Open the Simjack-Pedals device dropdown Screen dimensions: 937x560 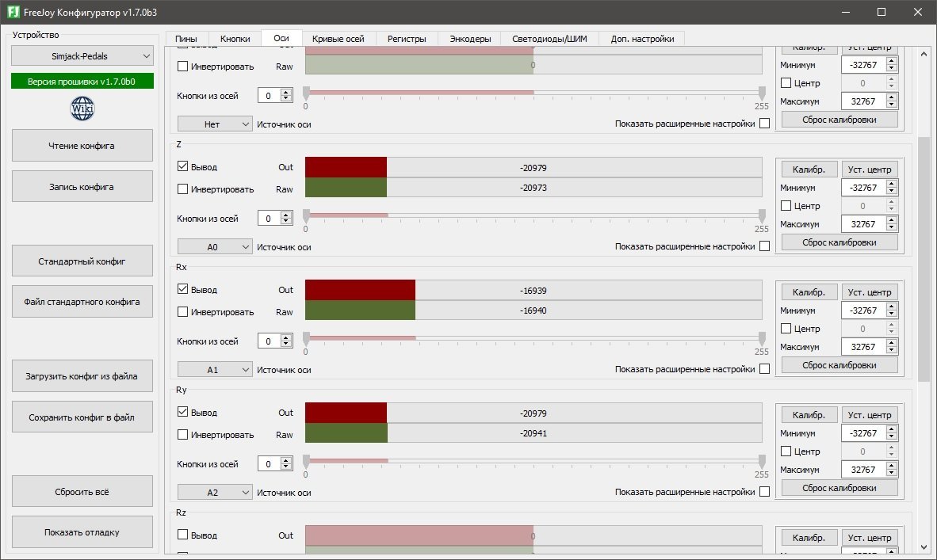(82, 55)
